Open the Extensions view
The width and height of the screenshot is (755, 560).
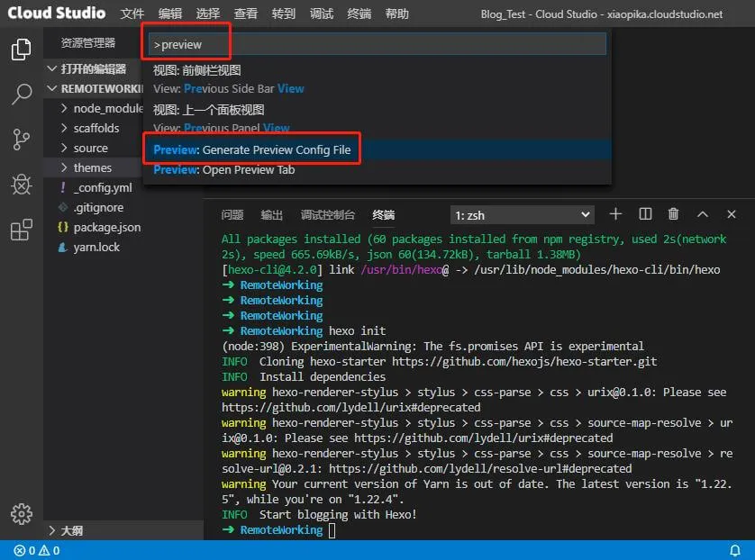coord(22,230)
